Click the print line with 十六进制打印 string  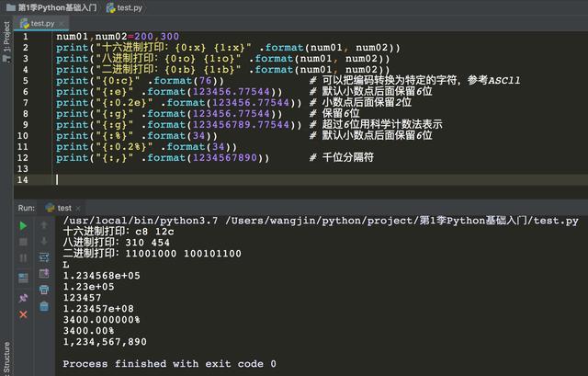click(229, 48)
